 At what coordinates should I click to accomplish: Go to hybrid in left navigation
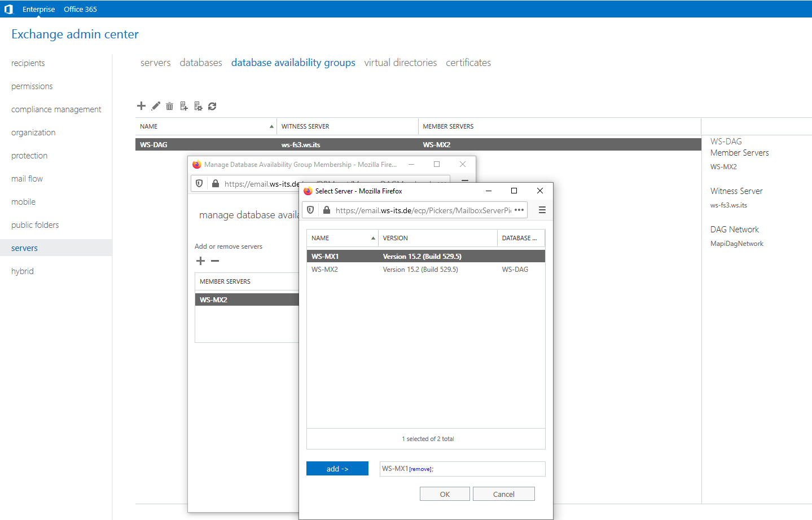(23, 271)
